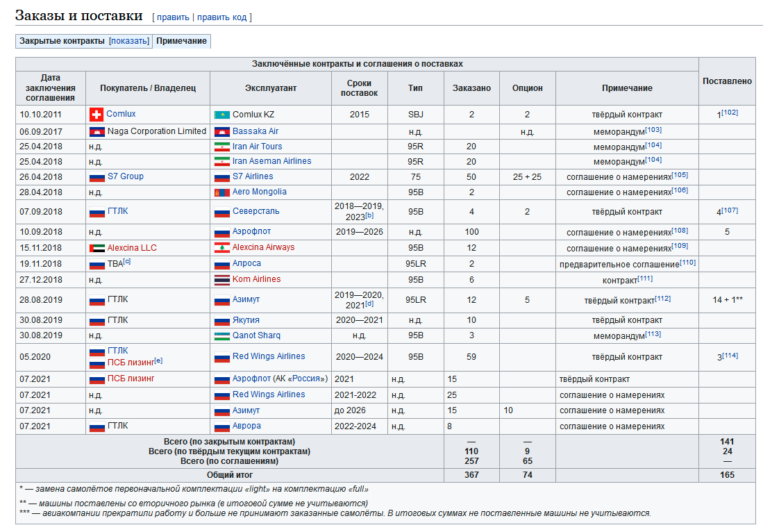Open the Северсталь operator link

pos(256,211)
